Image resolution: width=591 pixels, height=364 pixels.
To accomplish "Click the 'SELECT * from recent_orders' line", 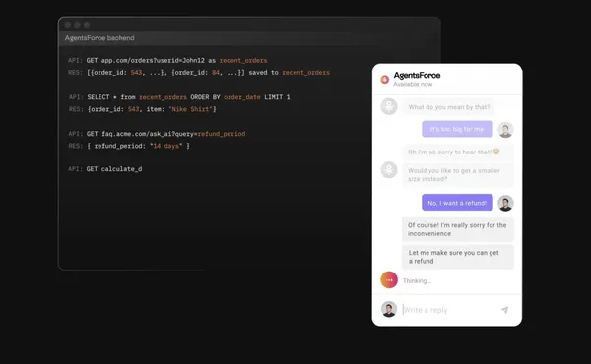I will [179, 97].
